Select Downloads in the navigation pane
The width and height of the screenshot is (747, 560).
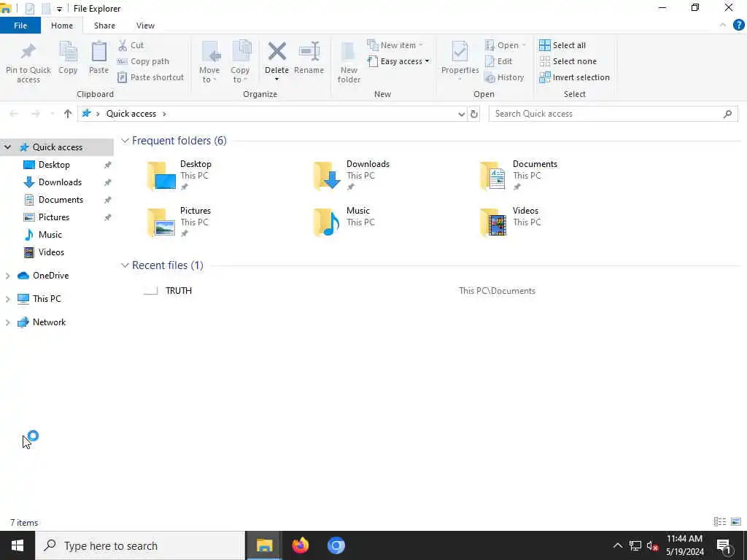tap(60, 182)
